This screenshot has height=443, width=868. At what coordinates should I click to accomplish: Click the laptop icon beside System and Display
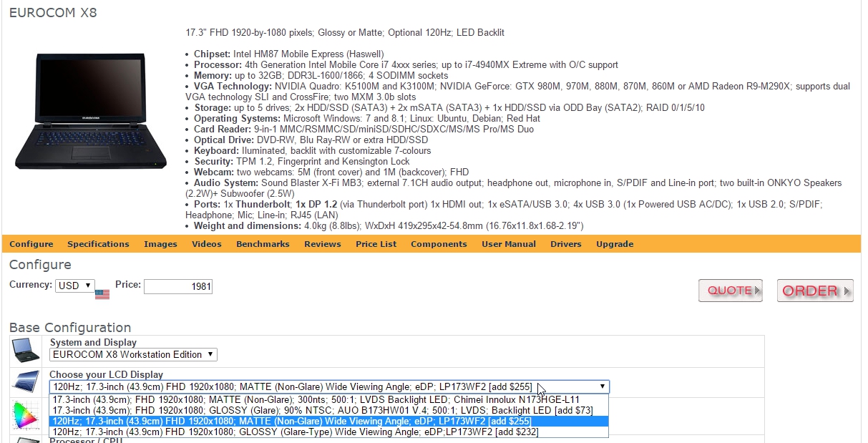click(26, 350)
